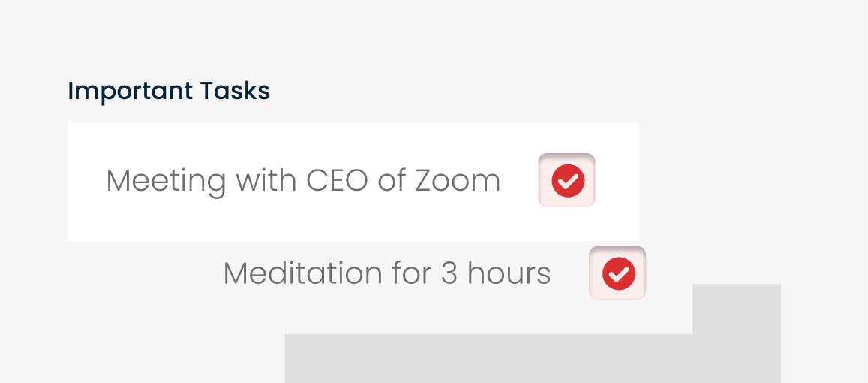Click the word Tasks in the heading

pos(236,90)
